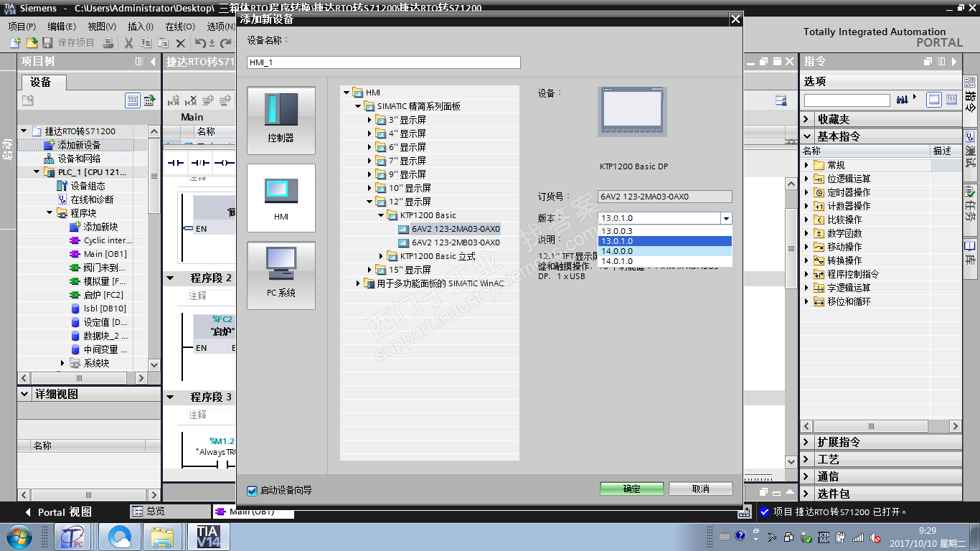Click 添加新设备 in project tree
This screenshot has width=980, height=551.
79,145
